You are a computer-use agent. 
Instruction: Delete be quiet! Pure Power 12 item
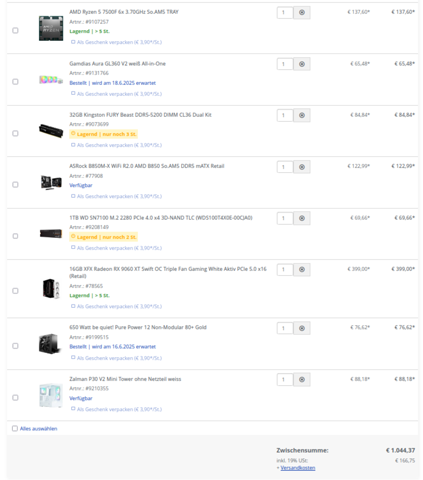(x=302, y=328)
